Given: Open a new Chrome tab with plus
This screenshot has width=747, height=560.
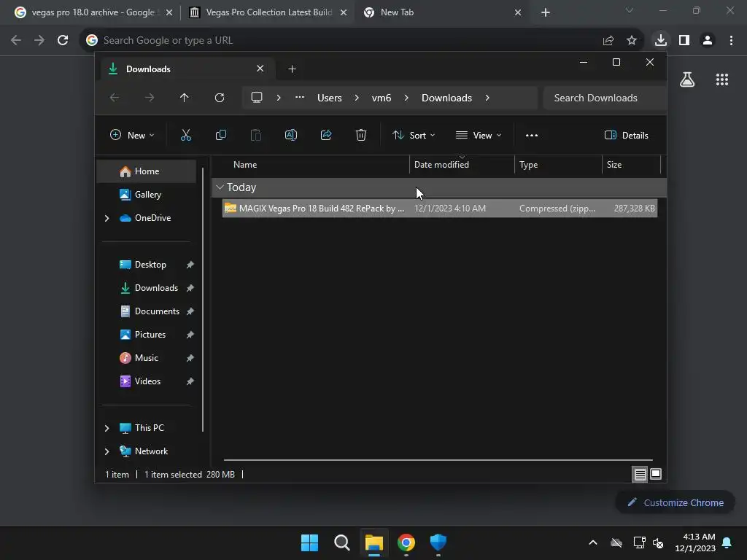Looking at the screenshot, I should coord(546,12).
